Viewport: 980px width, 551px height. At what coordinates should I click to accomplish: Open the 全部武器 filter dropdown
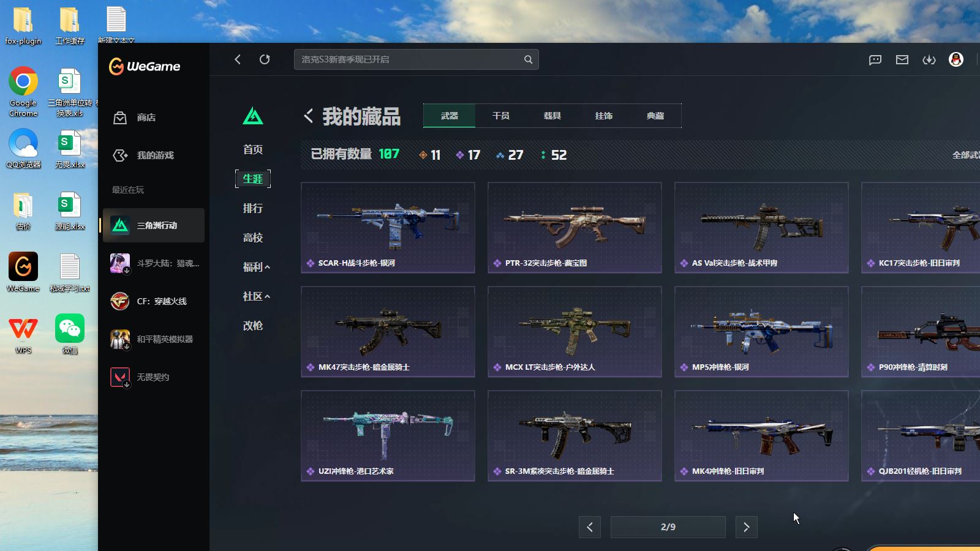click(x=966, y=156)
